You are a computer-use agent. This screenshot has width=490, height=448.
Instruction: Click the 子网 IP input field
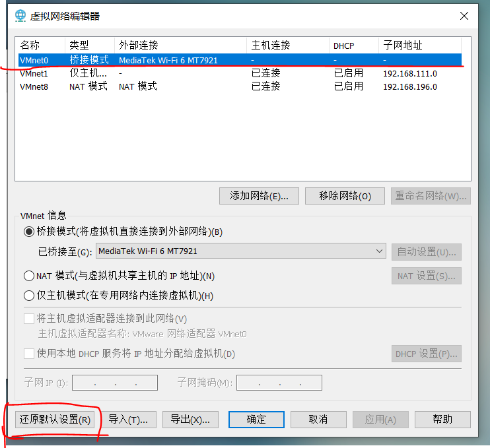click(x=115, y=383)
